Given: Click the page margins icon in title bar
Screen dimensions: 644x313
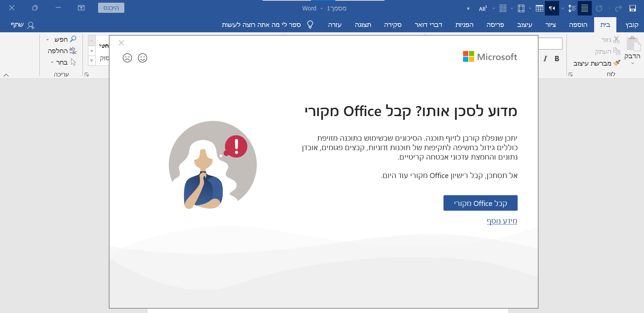Looking at the screenshot, I should [x=521, y=8].
